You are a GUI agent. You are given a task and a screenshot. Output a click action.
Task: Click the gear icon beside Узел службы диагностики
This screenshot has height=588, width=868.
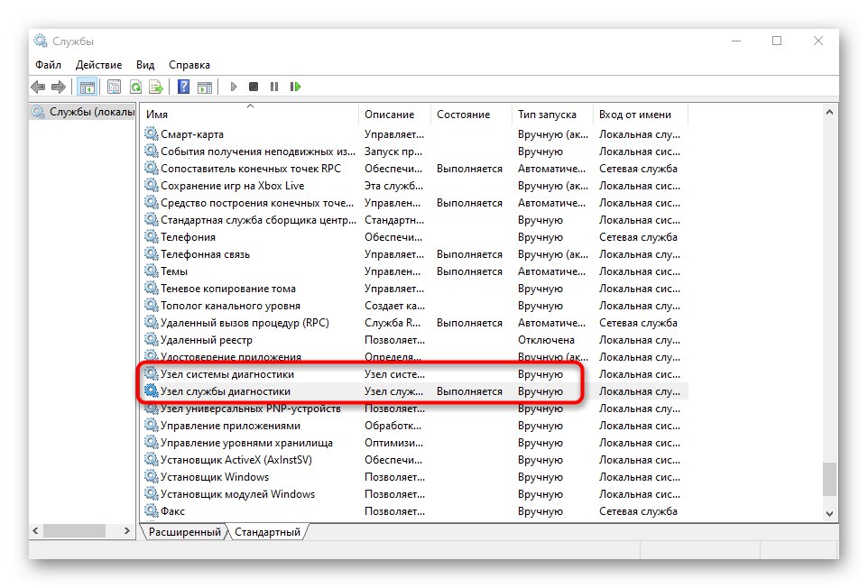[x=151, y=390]
